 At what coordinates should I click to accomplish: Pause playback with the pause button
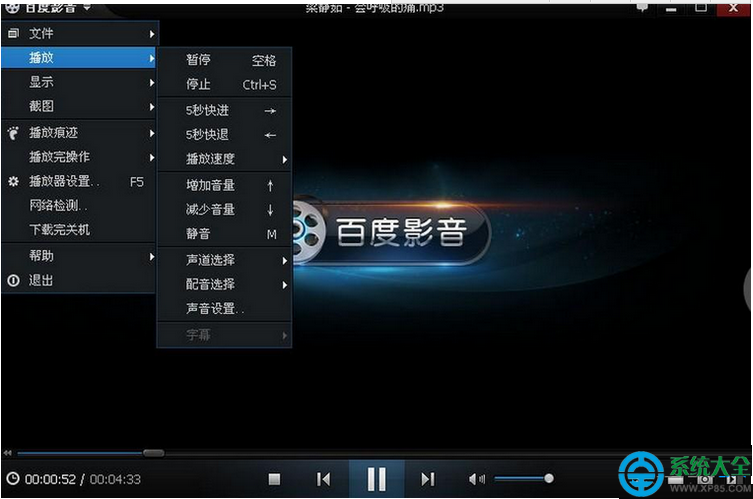(x=376, y=479)
